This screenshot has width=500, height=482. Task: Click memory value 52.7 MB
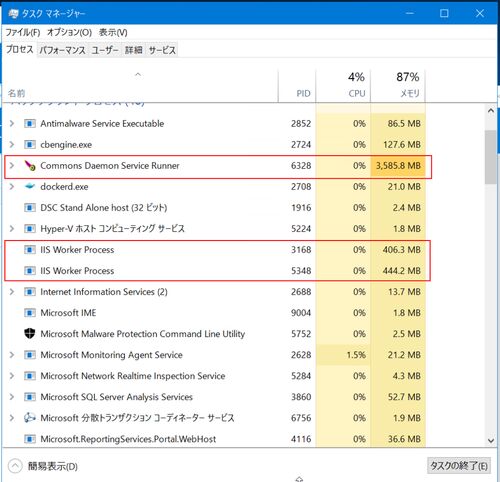[404, 397]
